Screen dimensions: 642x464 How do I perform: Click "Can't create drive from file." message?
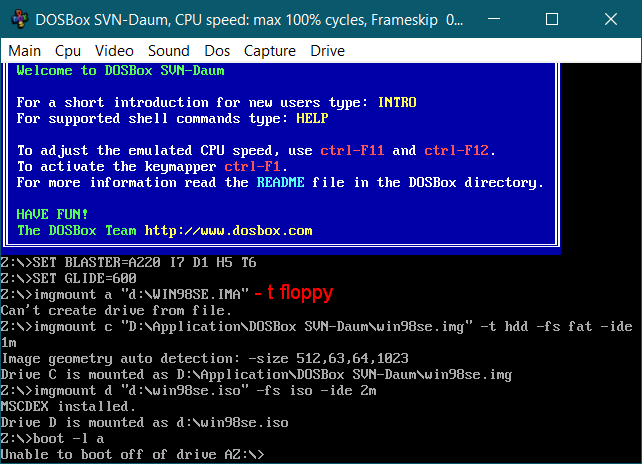point(116,310)
